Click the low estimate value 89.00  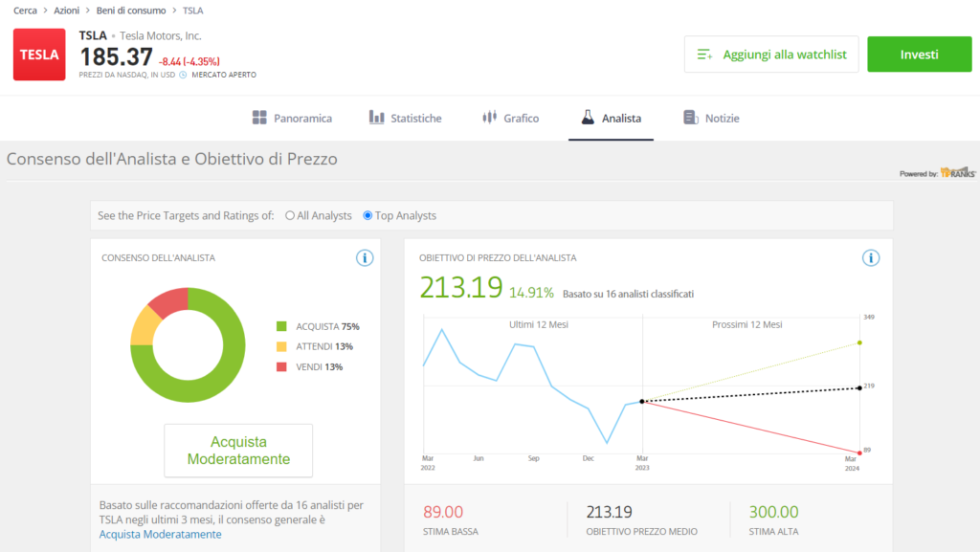click(x=443, y=512)
